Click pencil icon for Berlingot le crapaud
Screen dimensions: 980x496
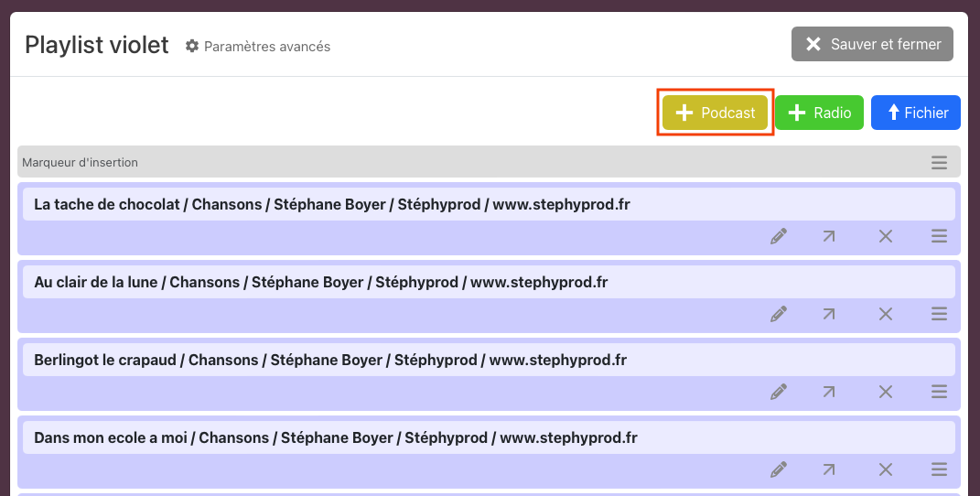pos(779,392)
